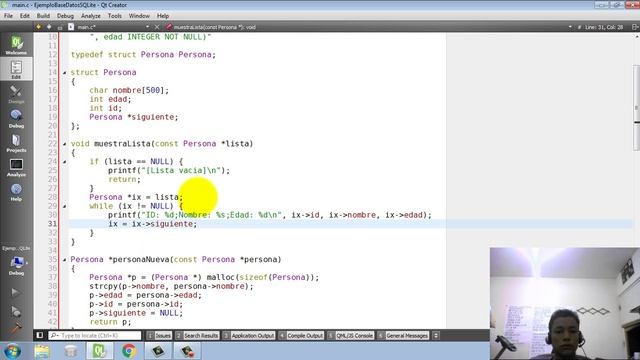This screenshot has height=360, width=640.
Task: Click on 'p->siguiente = NULL;' code line
Action: 136,313
